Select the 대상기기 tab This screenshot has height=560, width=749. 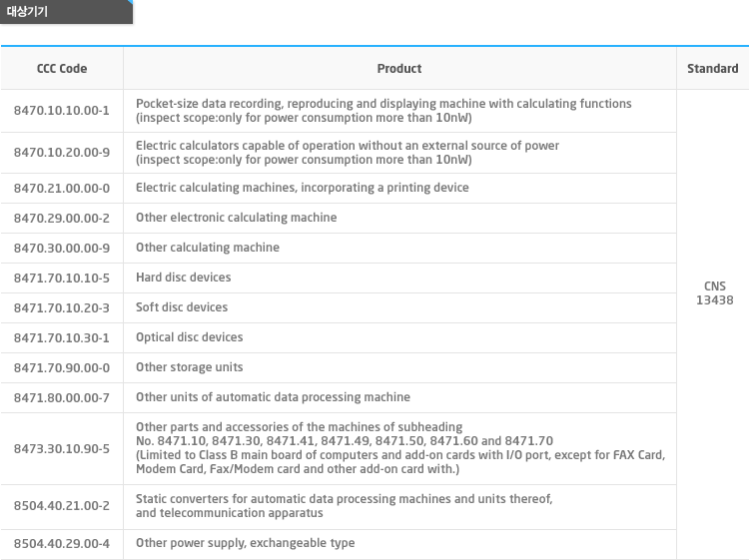(x=66, y=11)
